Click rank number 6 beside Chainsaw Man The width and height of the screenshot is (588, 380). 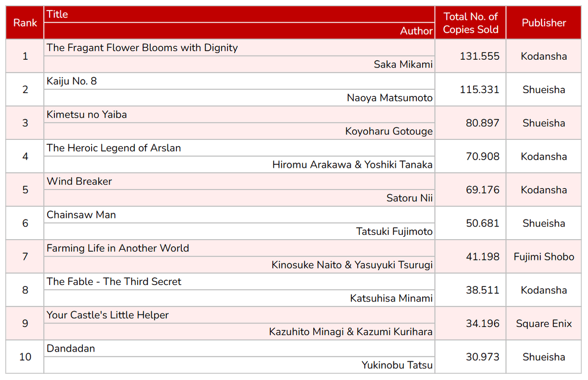click(25, 223)
